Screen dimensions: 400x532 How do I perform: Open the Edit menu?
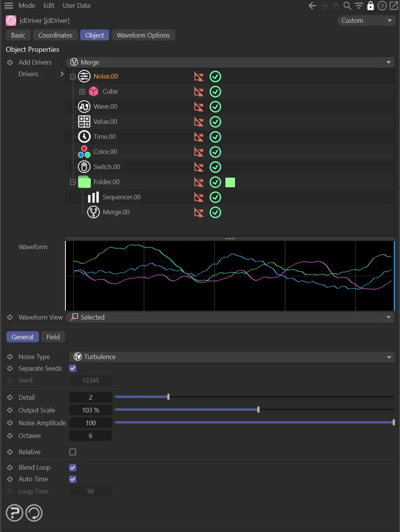(48, 5)
